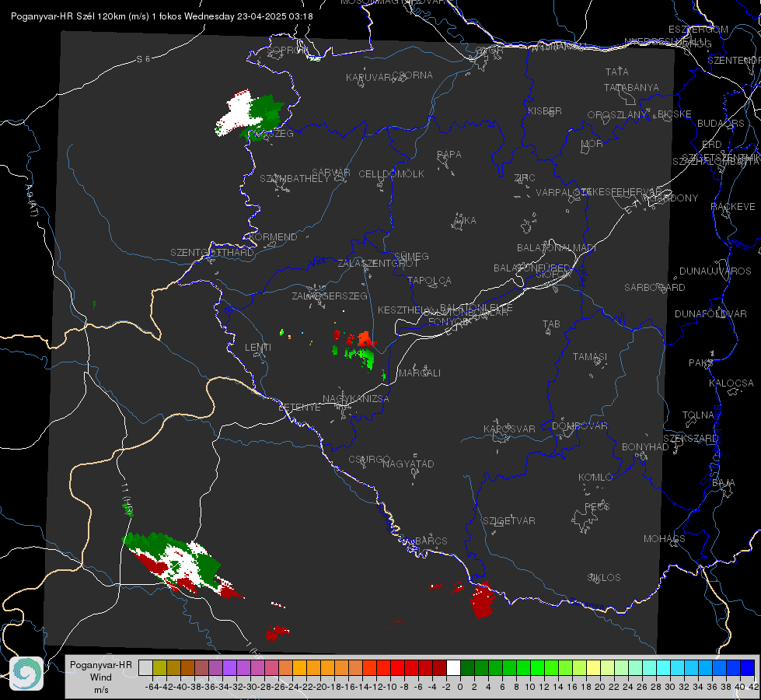Select the BARCS label
The image size is (761, 700).
click(431, 541)
